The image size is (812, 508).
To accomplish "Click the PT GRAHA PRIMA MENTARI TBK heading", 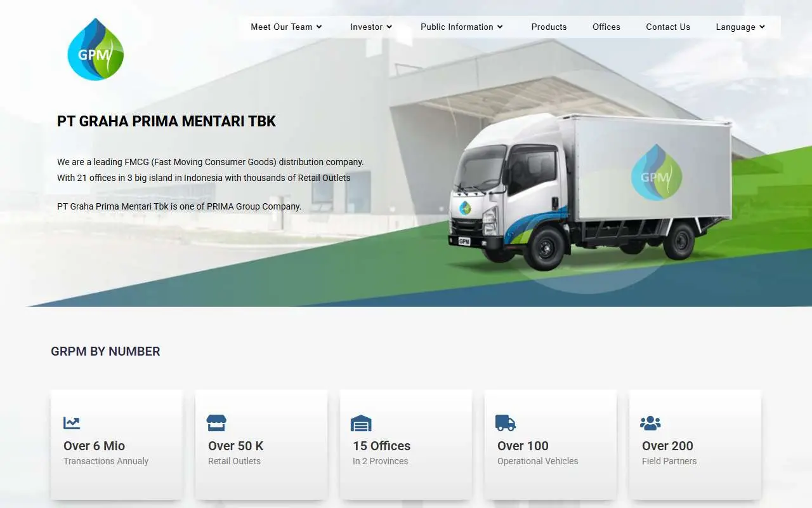I will [166, 122].
